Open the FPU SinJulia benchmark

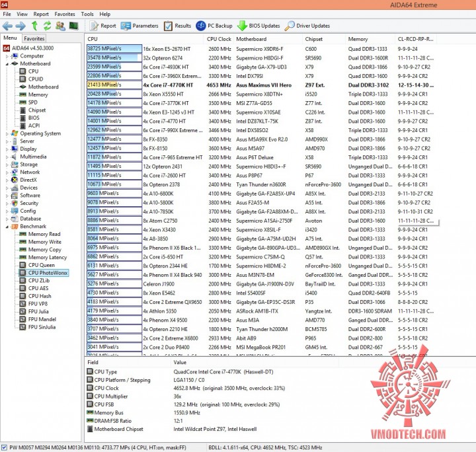(38, 327)
